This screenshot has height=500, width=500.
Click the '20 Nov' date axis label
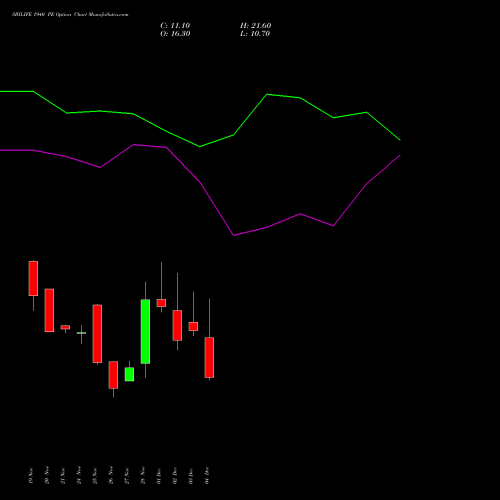pyautogui.click(x=47, y=476)
